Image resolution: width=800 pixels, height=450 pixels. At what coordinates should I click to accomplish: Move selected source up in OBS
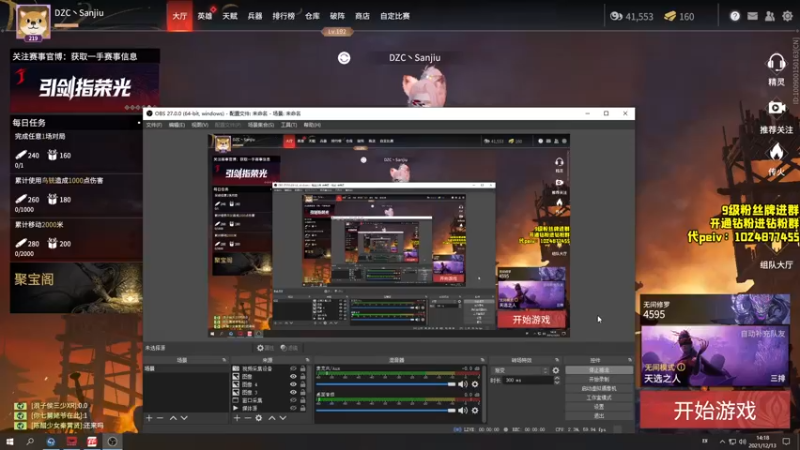coord(272,418)
